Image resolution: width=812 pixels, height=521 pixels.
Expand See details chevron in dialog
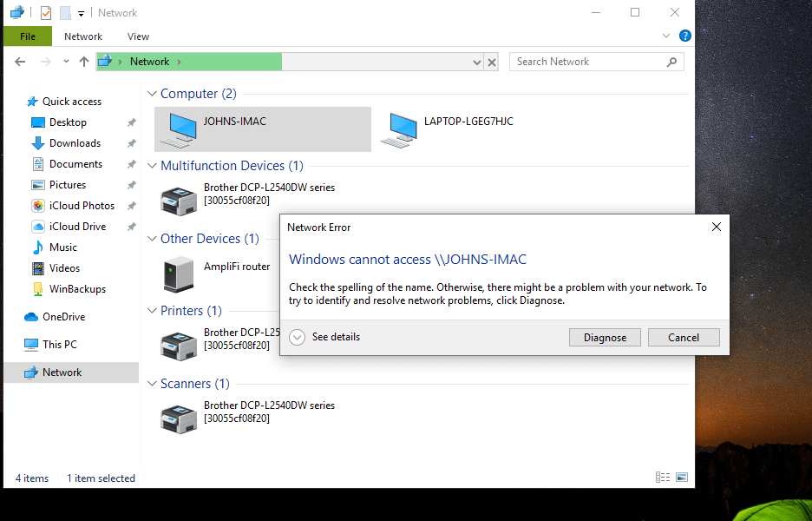click(x=298, y=337)
